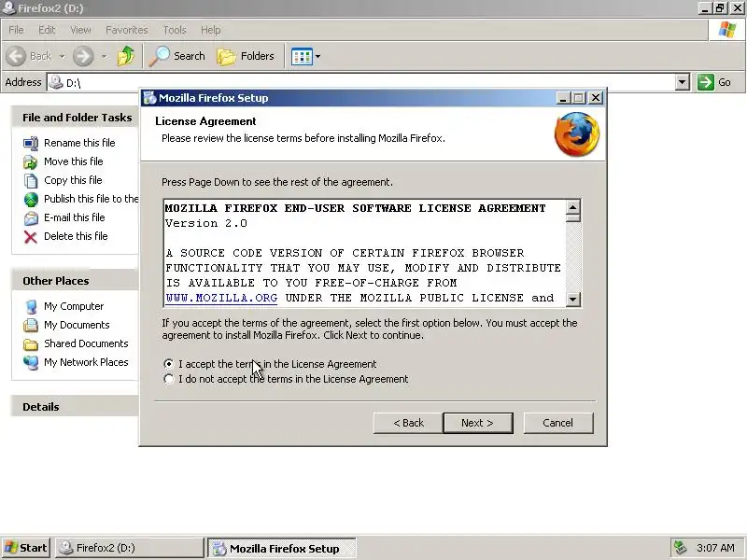
Task: Open the File menu in Explorer
Action: click(x=16, y=30)
